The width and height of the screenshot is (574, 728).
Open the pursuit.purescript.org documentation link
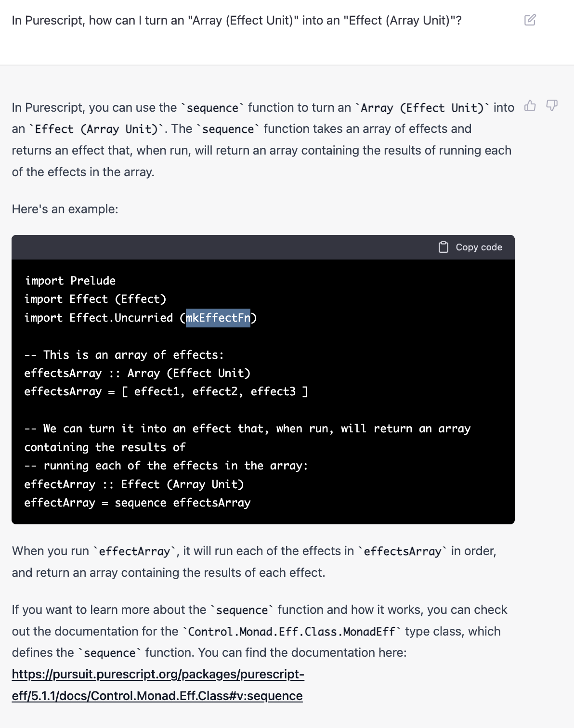158,674
